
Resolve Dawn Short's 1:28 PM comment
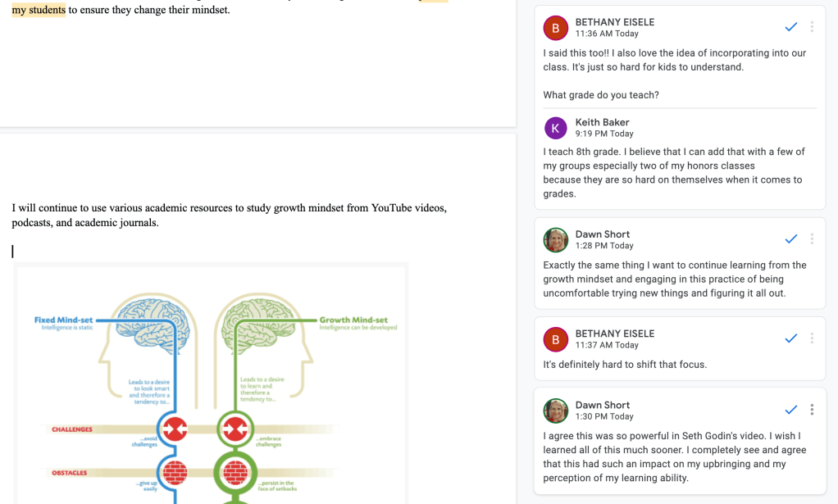pyautogui.click(x=790, y=239)
